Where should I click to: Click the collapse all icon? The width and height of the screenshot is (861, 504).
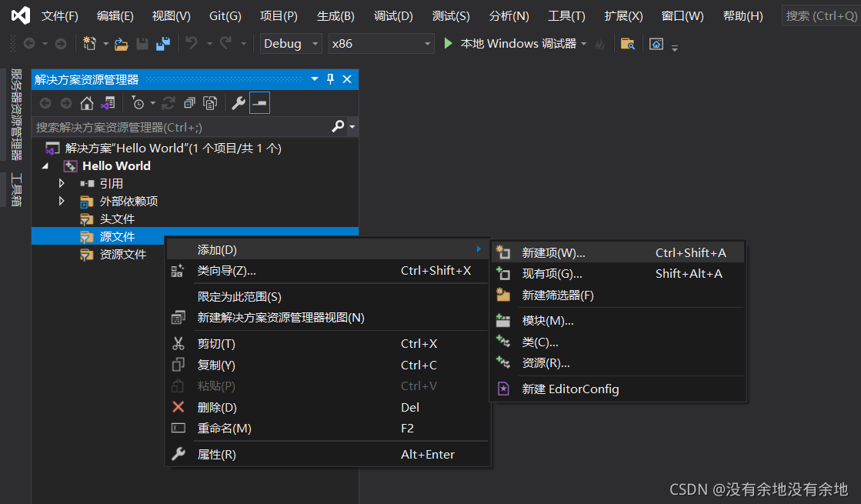(189, 102)
